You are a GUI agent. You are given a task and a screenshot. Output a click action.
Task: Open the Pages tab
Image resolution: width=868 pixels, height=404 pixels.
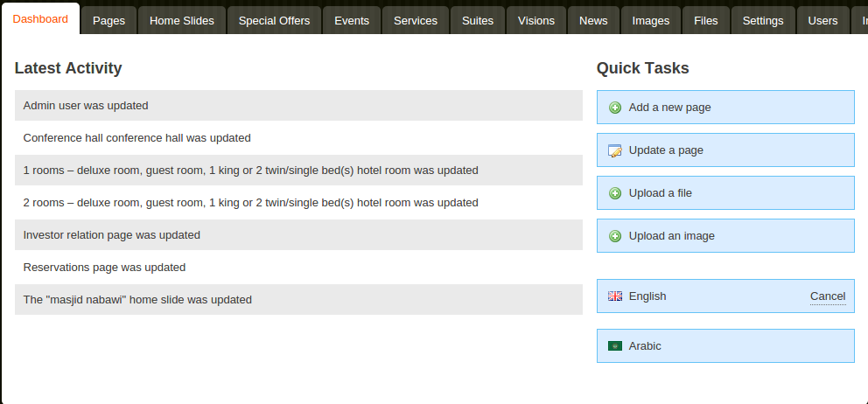pos(108,21)
